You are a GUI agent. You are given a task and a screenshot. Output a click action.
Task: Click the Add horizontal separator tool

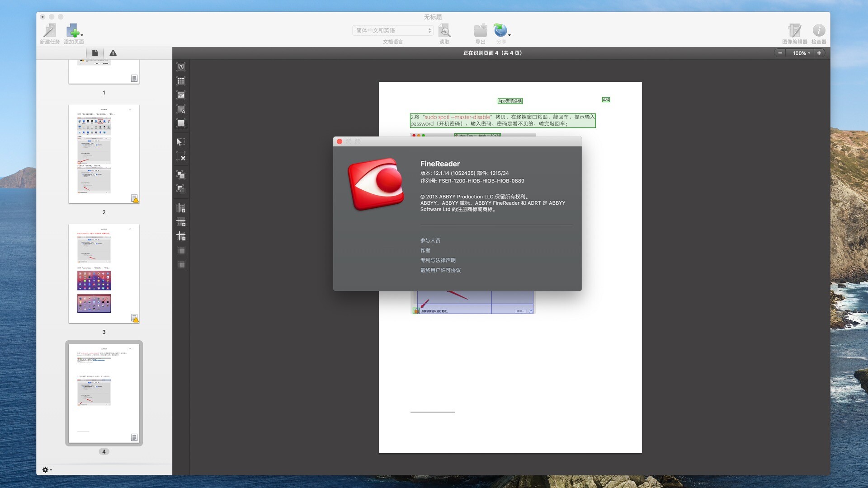tap(181, 222)
